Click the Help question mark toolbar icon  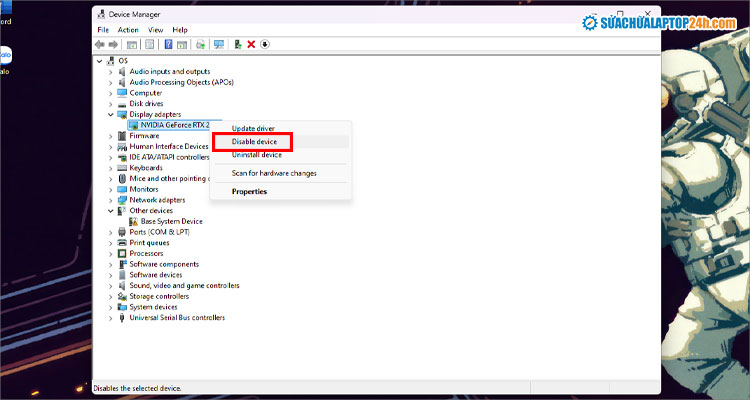pyautogui.click(x=168, y=44)
